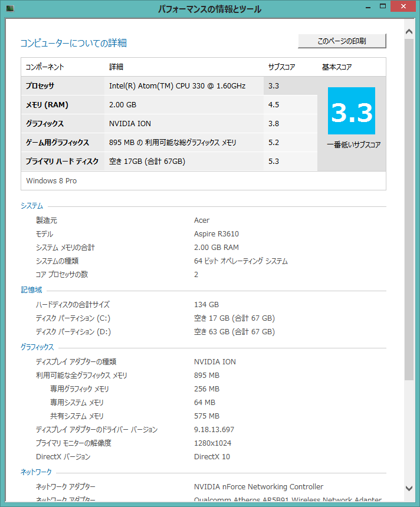Click the 9.18.13.697 driver version

pyautogui.click(x=214, y=430)
